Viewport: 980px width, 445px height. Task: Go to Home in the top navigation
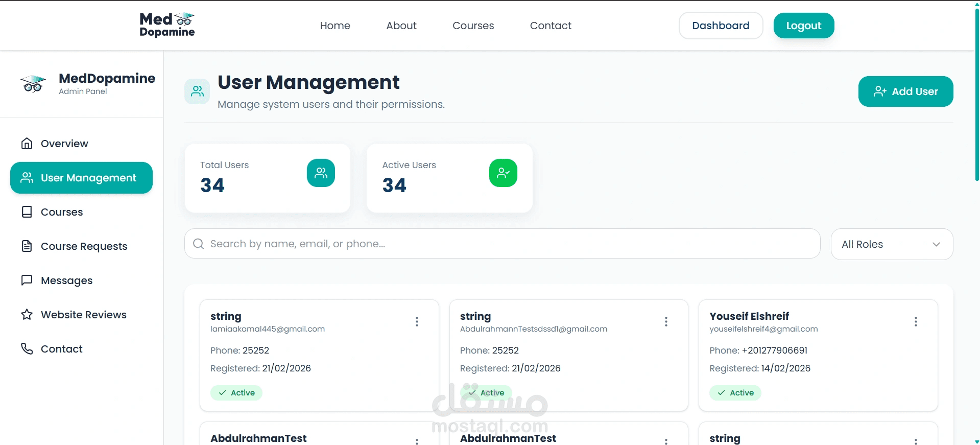pyautogui.click(x=335, y=26)
